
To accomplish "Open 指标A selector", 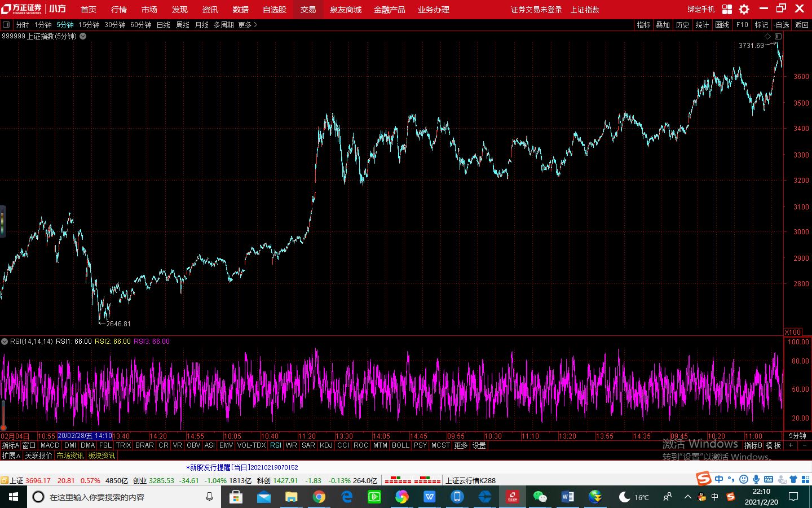I will [x=10, y=445].
